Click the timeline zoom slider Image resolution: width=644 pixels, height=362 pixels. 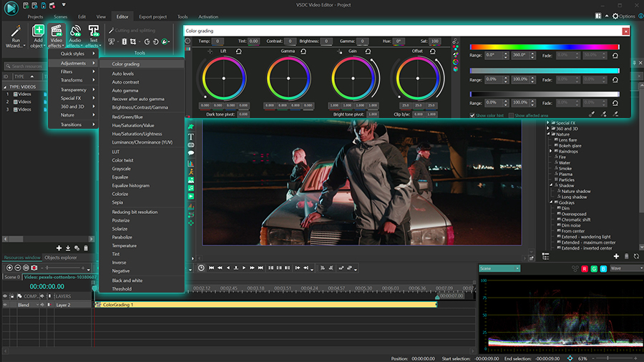62,268
